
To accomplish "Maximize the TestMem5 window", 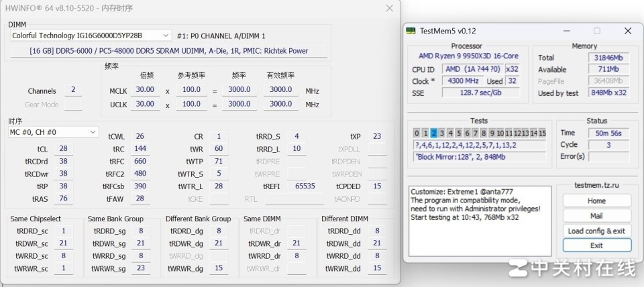I will click(597, 31).
